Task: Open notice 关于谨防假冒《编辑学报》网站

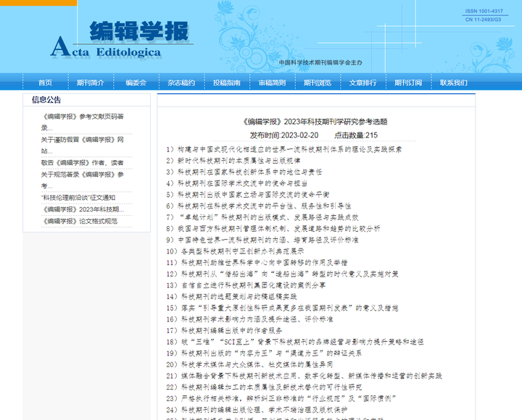Action: point(83,145)
